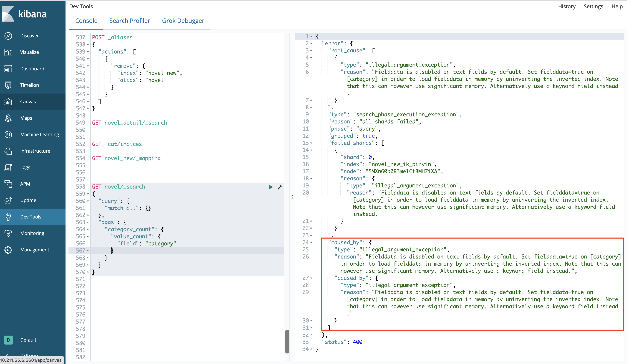Image resolution: width=627 pixels, height=364 pixels.
Task: Click the pane resize handle dots
Action: (292, 197)
